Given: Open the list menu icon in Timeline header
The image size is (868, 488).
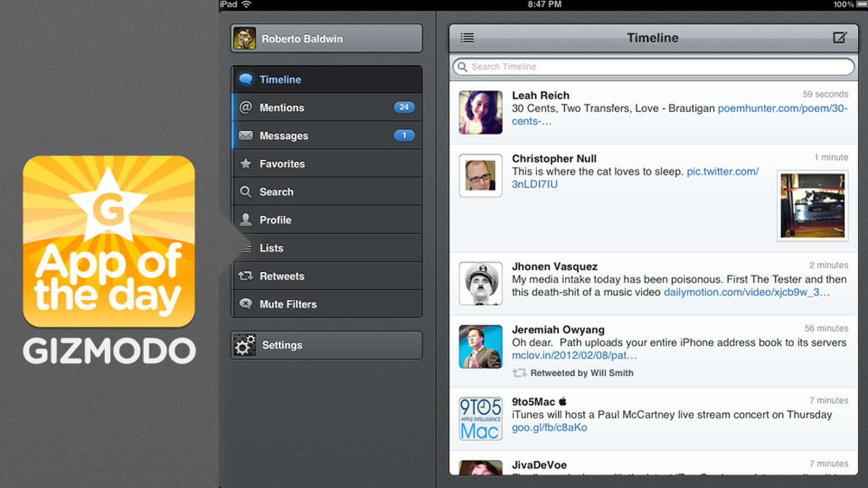Looking at the screenshot, I should [467, 37].
